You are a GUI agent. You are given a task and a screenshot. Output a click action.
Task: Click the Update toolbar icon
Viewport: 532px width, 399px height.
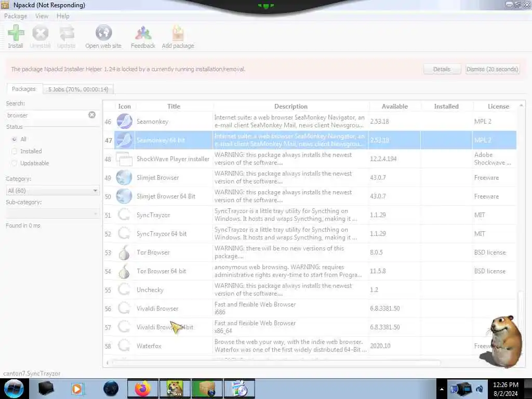tap(66, 33)
